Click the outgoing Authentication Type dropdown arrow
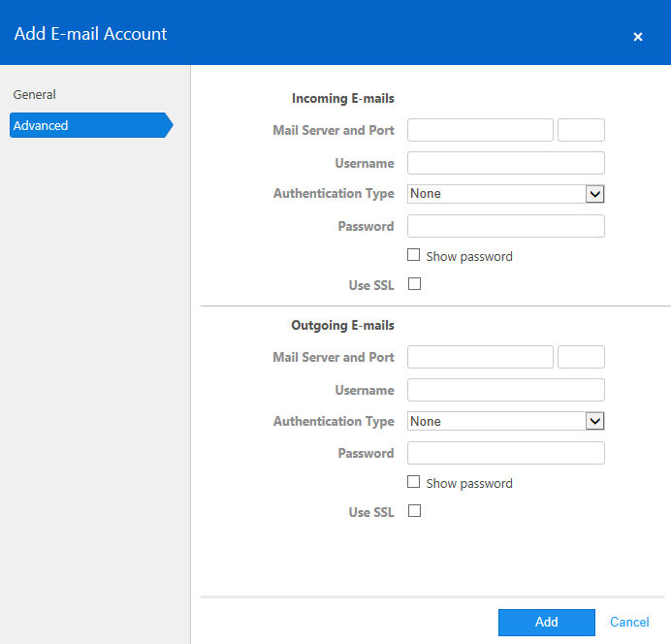The image size is (671, 644). point(594,421)
